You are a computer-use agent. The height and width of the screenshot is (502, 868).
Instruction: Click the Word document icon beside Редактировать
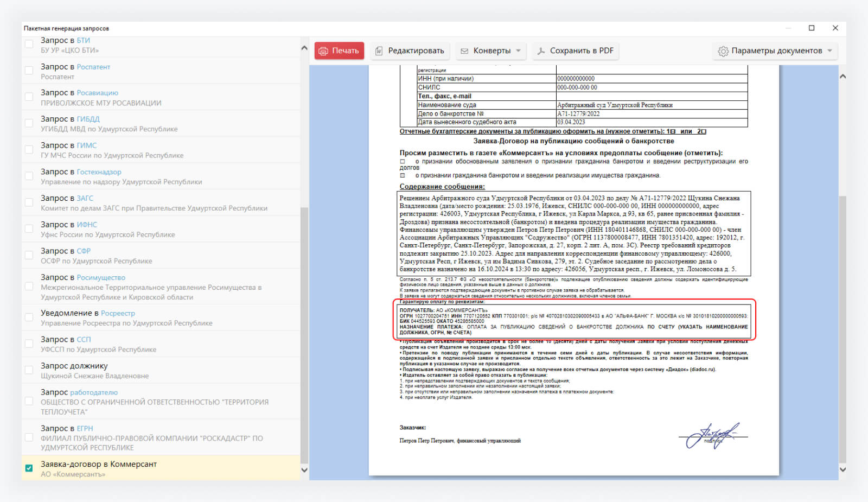[x=379, y=51]
